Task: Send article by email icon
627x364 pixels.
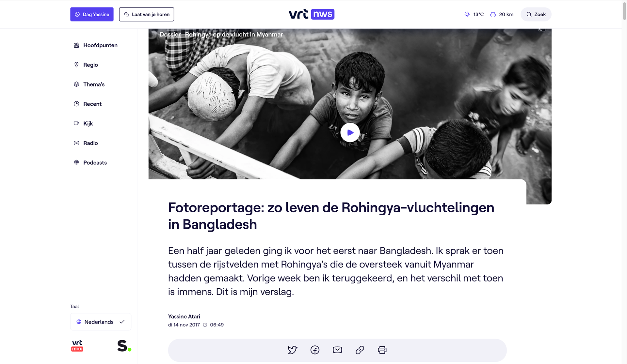Action: point(337,350)
